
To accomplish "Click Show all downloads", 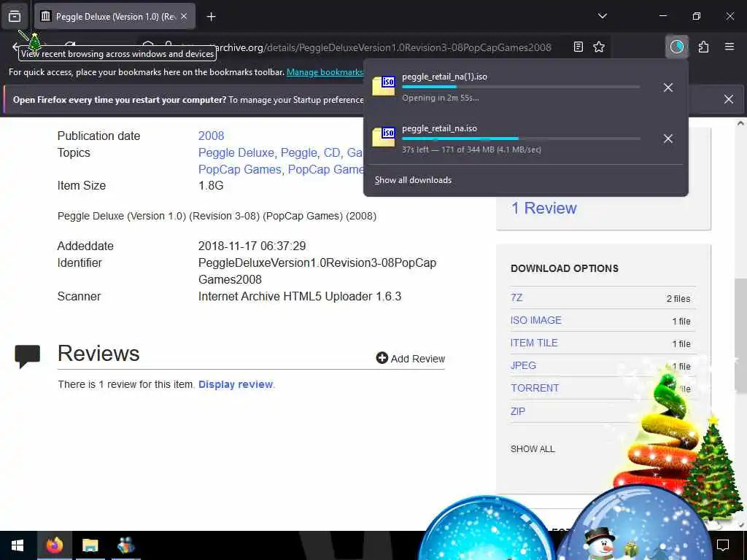I will [x=413, y=180].
